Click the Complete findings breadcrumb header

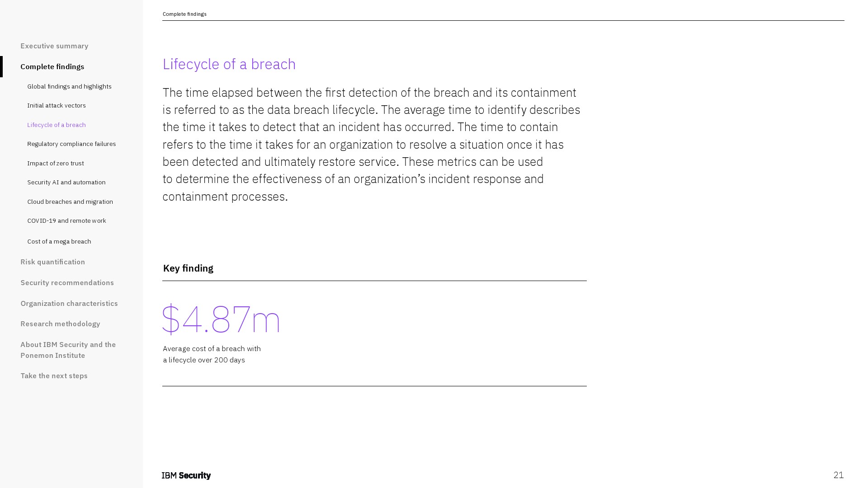click(184, 14)
